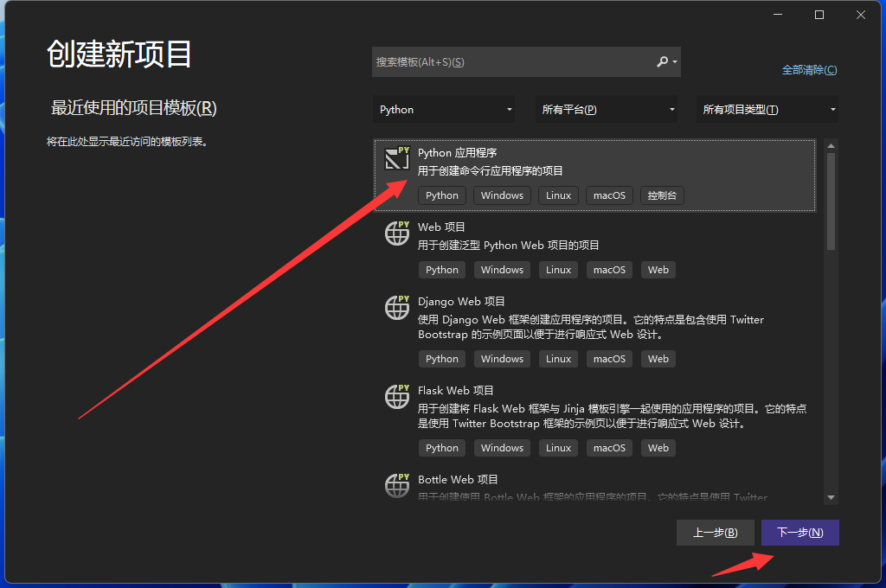Select the Web 项目 template title
The height and width of the screenshot is (588, 886).
441,227
